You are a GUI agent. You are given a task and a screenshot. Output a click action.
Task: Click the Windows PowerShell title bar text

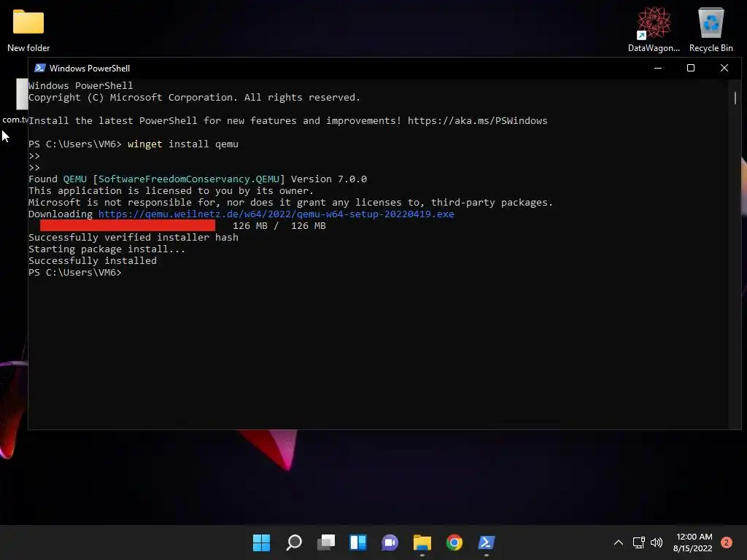click(90, 68)
